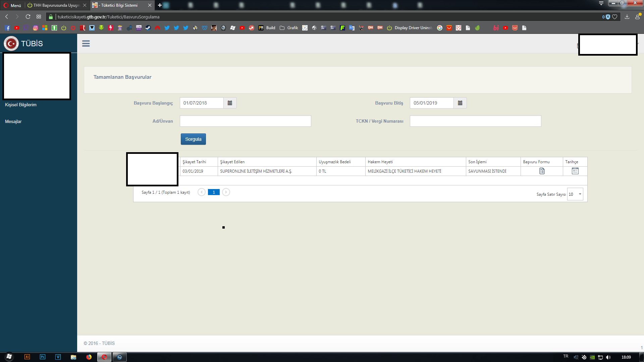
Task: Select page 1 in pagination
Action: click(214, 192)
